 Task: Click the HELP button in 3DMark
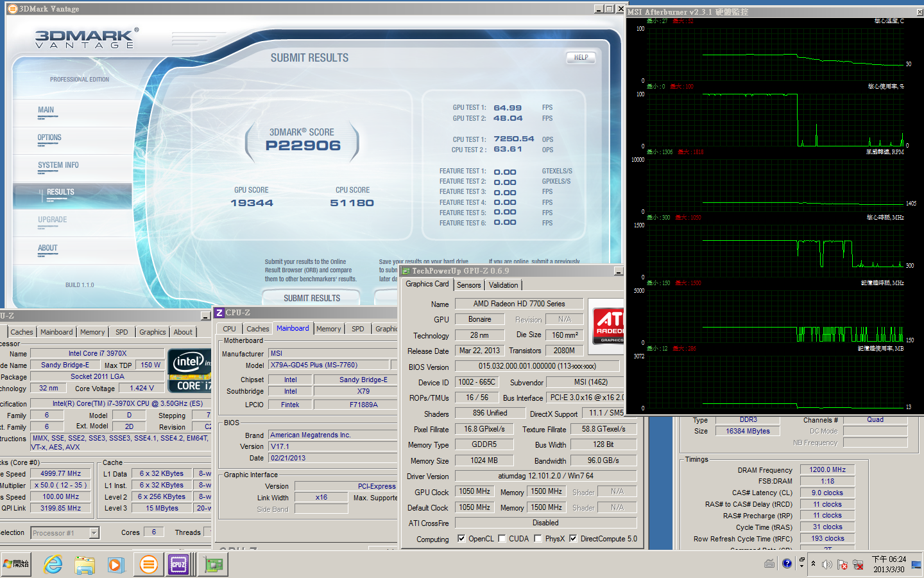click(x=581, y=57)
